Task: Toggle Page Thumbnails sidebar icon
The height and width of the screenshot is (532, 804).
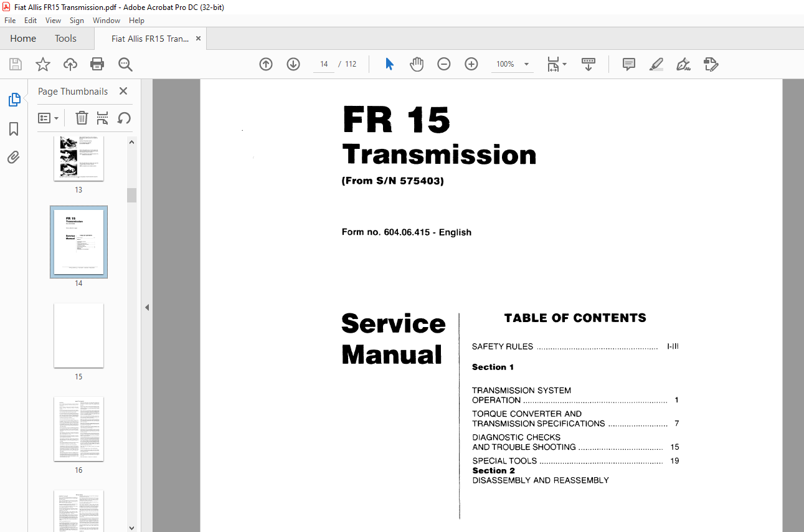Action: click(x=14, y=100)
